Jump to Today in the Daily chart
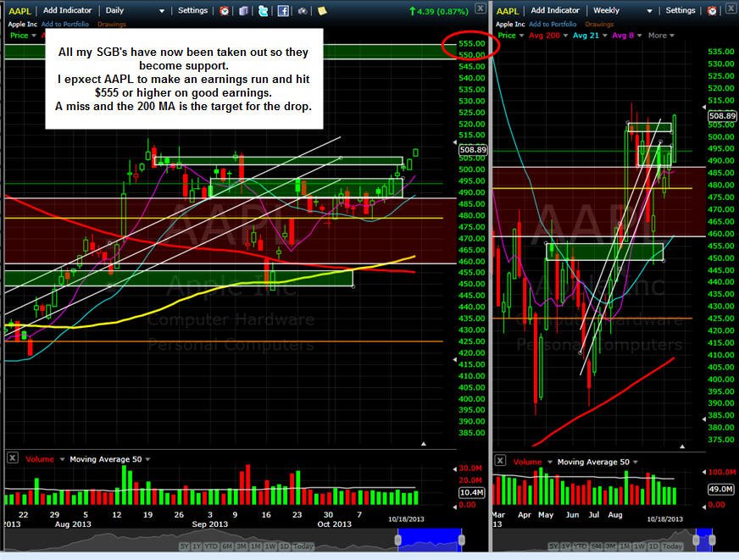Image resolution: width=739 pixels, height=560 pixels. point(303,546)
